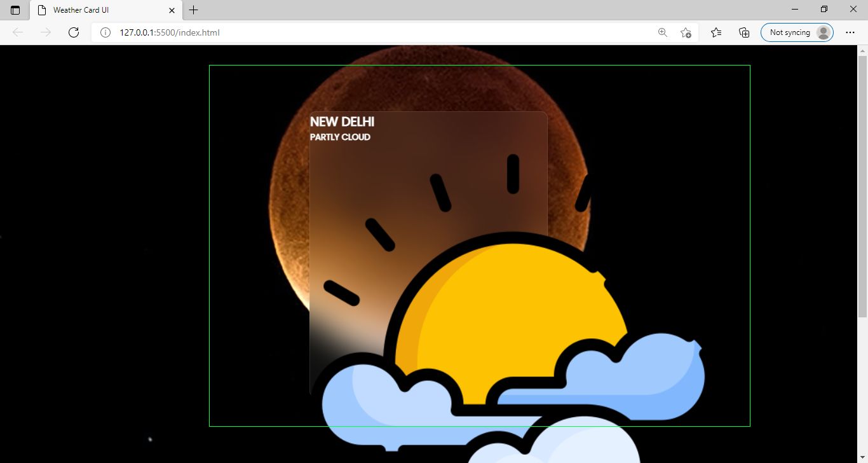
Task: Open Settings and more menu
Action: point(850,32)
